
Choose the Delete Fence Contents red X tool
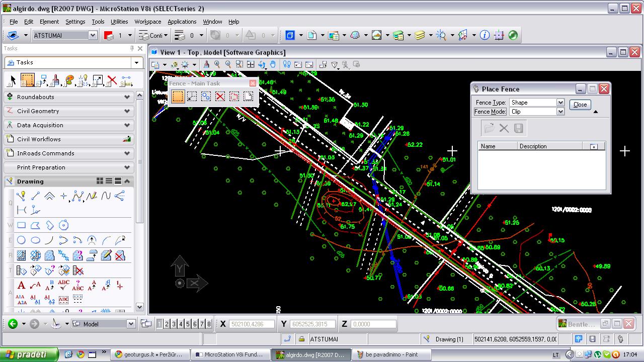[x=220, y=96]
